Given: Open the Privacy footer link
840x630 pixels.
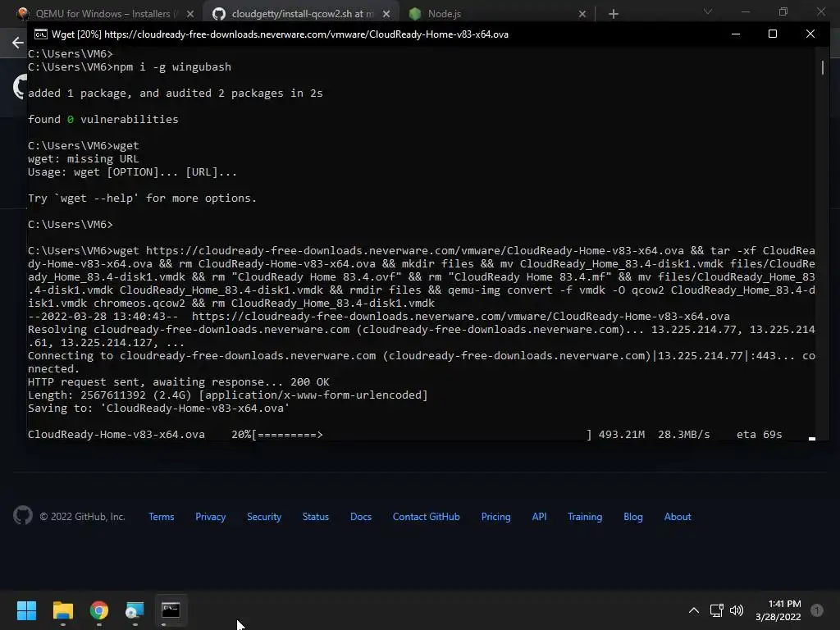Looking at the screenshot, I should [x=211, y=517].
